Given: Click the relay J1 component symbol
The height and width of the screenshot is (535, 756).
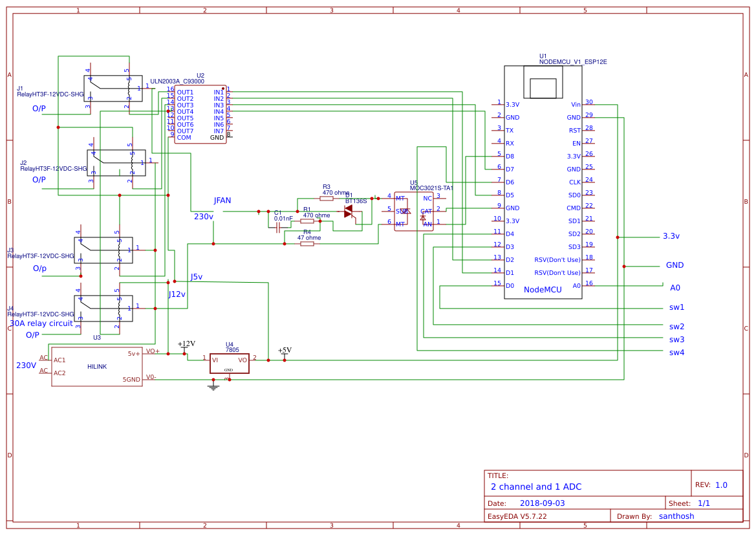Looking at the screenshot, I should tap(113, 89).
